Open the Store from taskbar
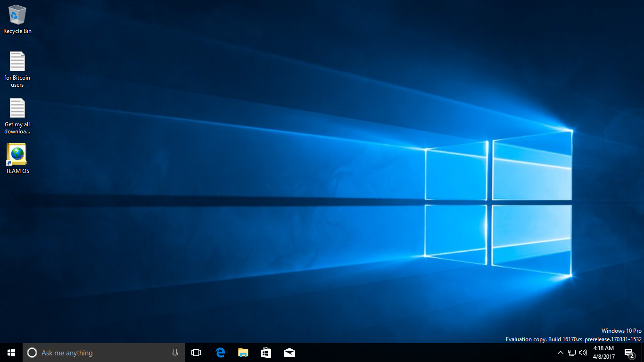 (266, 353)
